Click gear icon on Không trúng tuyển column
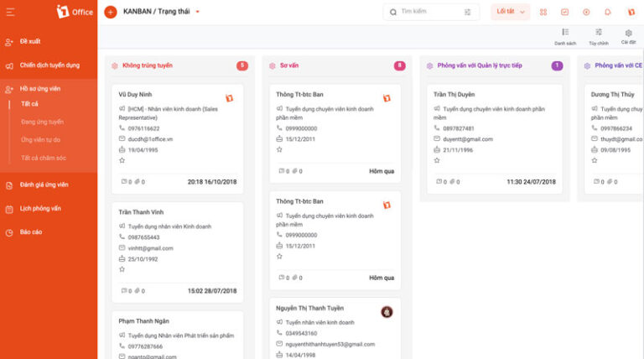This screenshot has height=359, width=644. pyautogui.click(x=115, y=65)
